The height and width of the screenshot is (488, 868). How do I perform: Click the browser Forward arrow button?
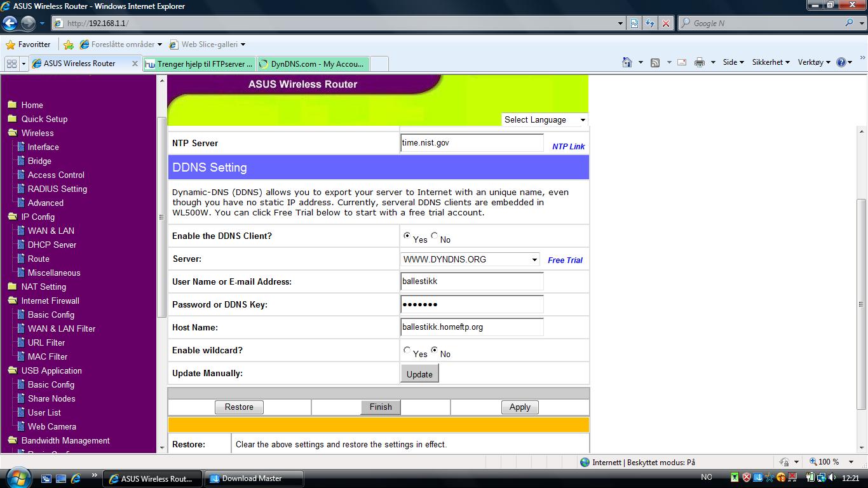(x=28, y=24)
